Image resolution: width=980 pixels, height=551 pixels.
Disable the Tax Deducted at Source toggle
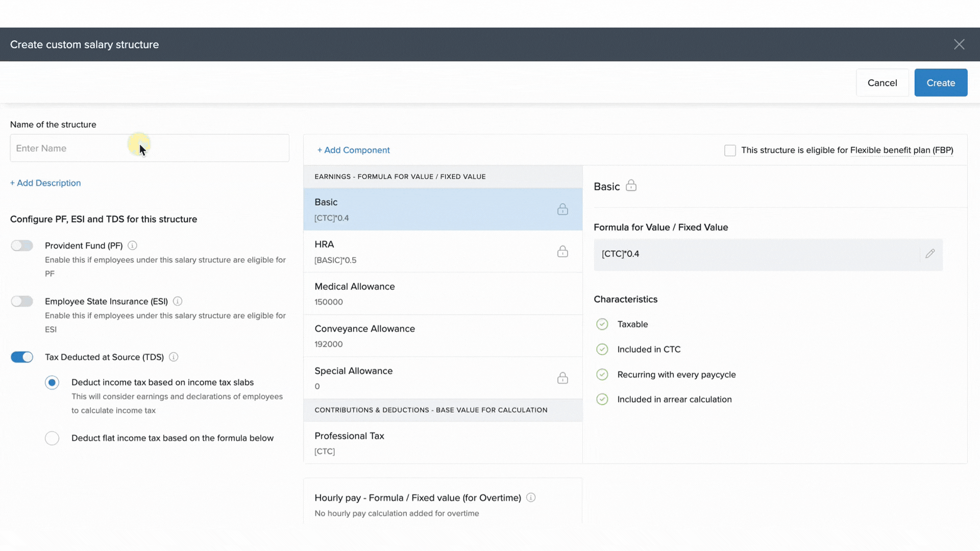[x=22, y=357]
